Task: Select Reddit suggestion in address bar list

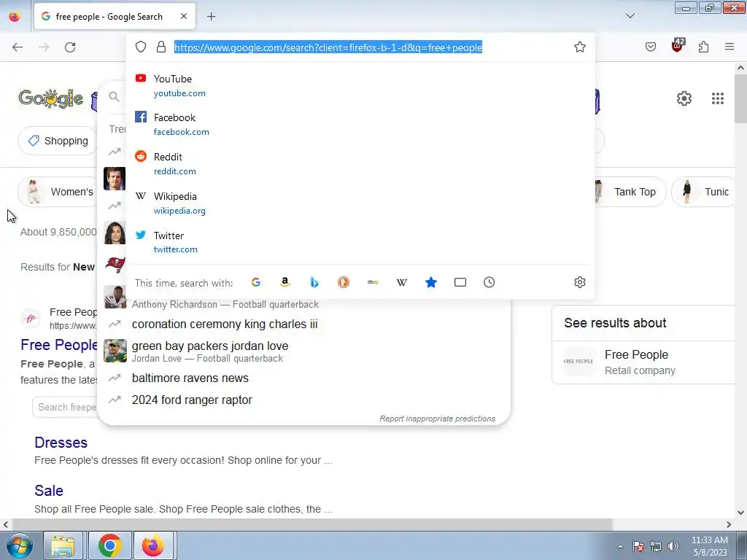Action: tap(360, 163)
